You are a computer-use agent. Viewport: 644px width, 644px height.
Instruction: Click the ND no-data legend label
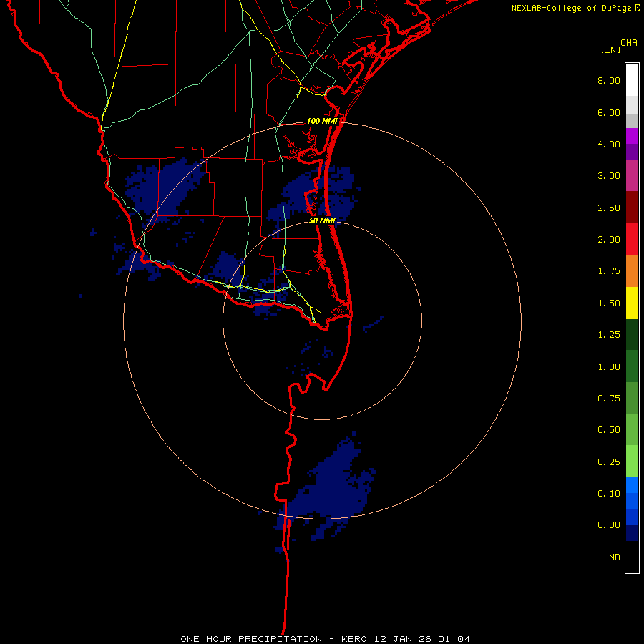tap(615, 557)
